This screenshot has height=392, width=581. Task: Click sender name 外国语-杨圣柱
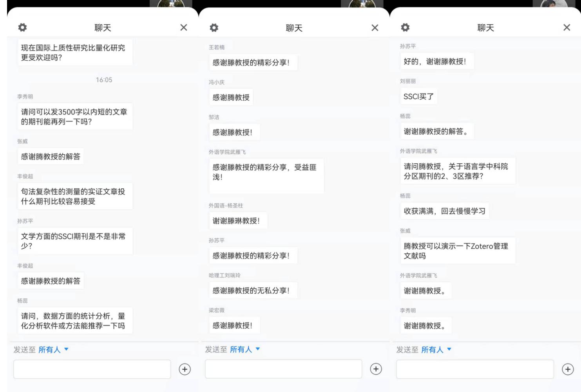pyautogui.click(x=226, y=206)
